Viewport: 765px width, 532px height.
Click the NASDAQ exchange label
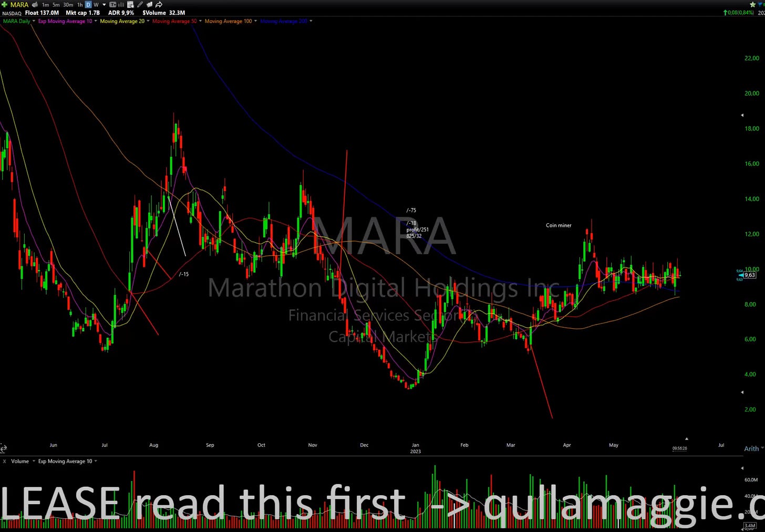click(12, 13)
